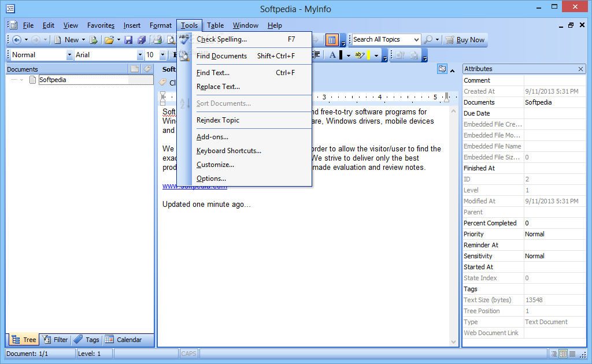This screenshot has height=364, width=592.
Task: Open the paragraph style Normal dropdown
Action: [69, 55]
